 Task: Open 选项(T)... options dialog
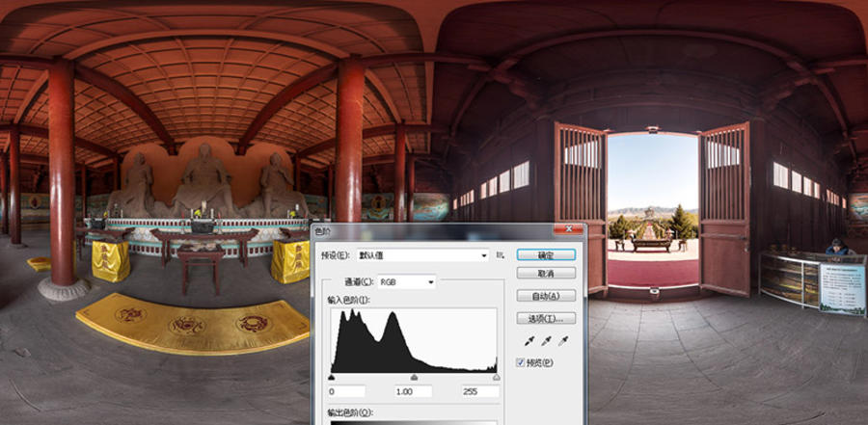pyautogui.click(x=546, y=318)
